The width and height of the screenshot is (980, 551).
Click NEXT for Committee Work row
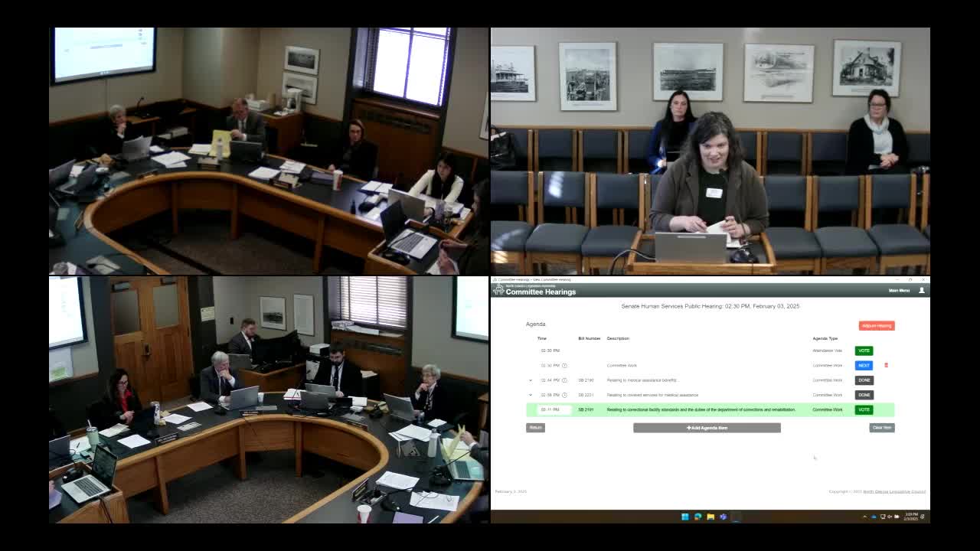864,365
